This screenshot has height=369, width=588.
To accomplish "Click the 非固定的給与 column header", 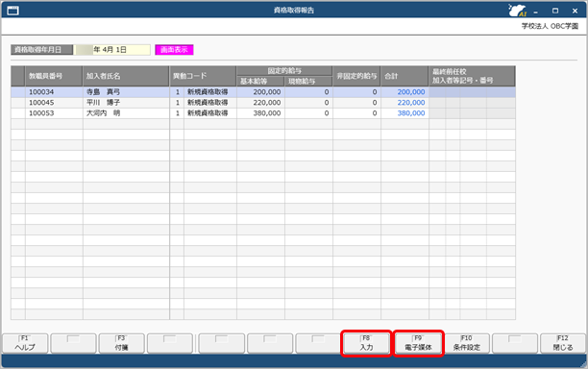I will point(356,76).
